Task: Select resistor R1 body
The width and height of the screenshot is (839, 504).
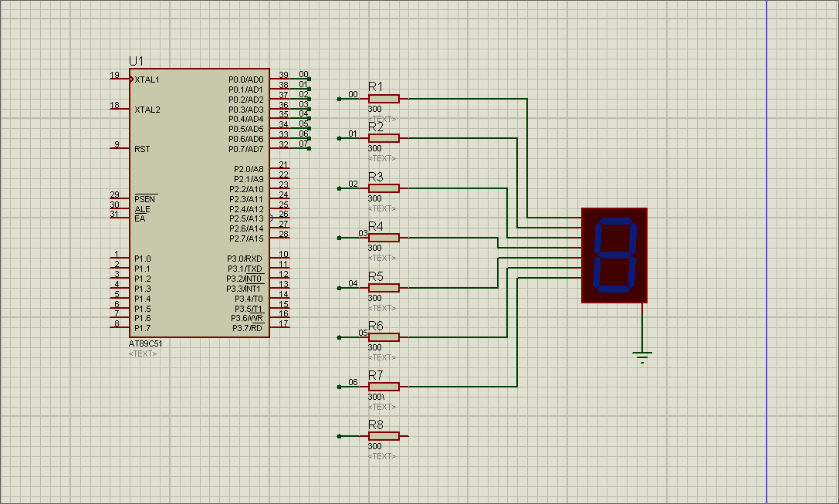Action: [384, 99]
